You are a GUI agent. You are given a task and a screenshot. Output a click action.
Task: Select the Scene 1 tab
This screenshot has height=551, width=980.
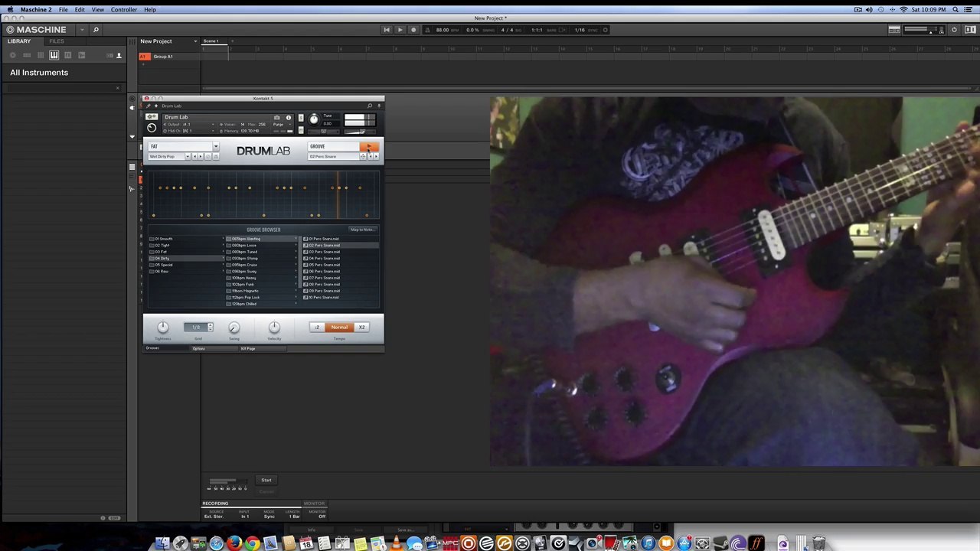pos(214,41)
